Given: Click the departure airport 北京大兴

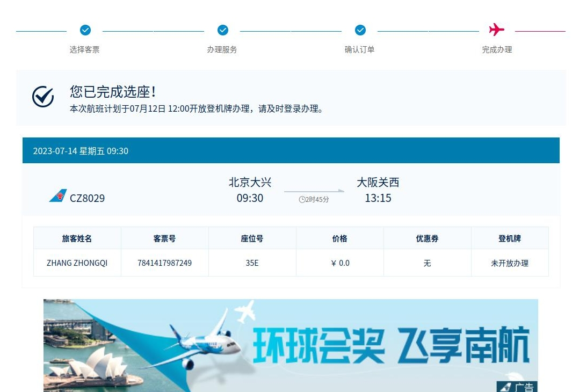Looking at the screenshot, I should (x=250, y=183).
